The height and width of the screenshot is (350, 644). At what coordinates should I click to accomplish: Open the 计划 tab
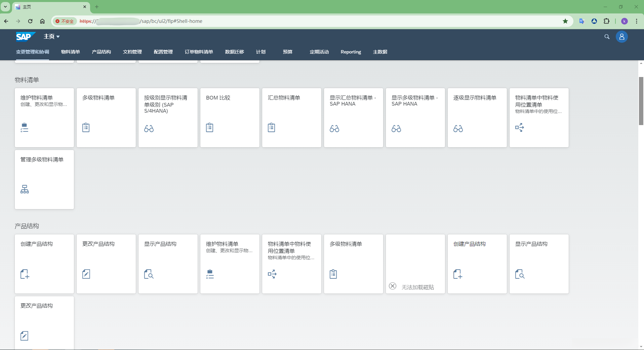pos(261,52)
